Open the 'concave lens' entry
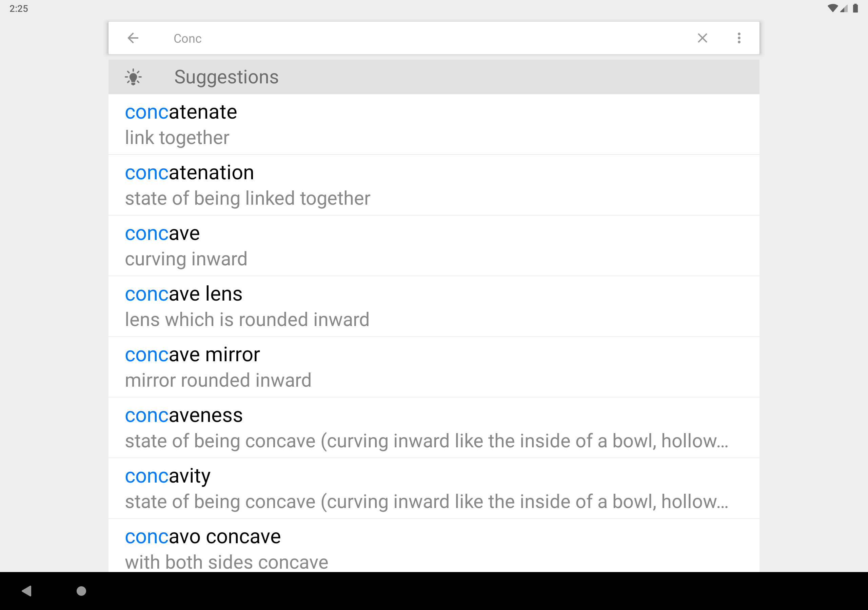The width and height of the screenshot is (868, 610). click(x=434, y=306)
